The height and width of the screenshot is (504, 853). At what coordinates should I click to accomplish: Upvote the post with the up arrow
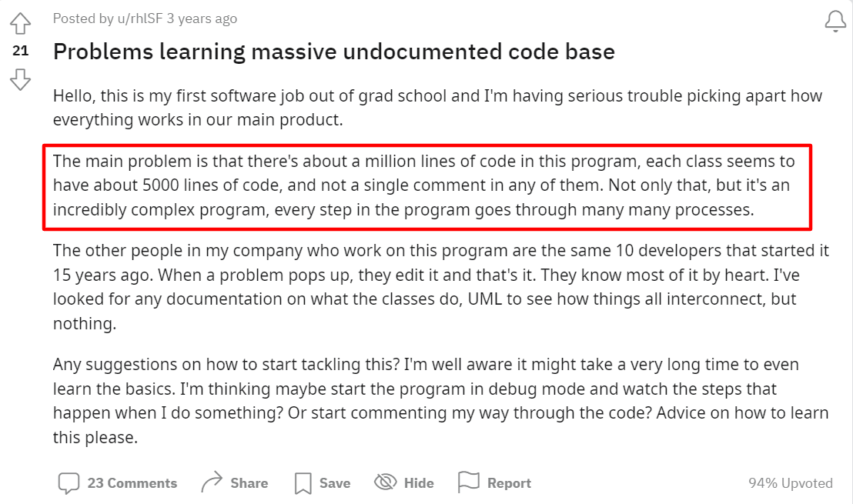[21, 24]
